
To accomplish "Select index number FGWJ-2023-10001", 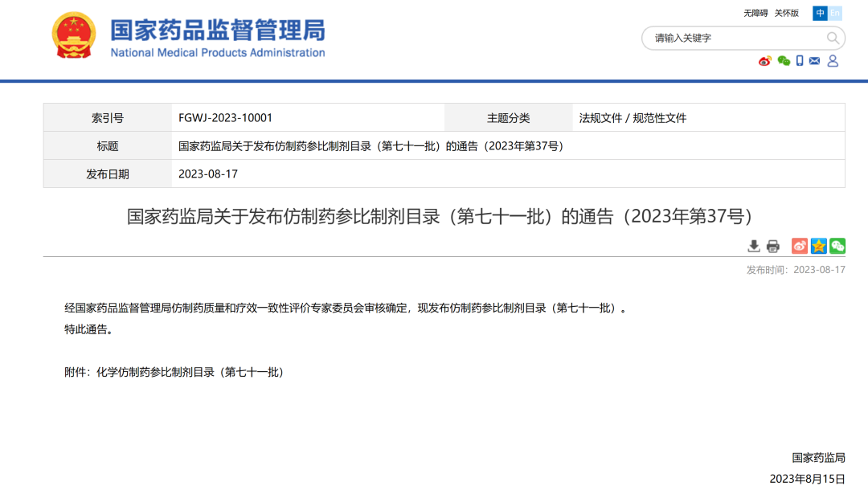I will (x=225, y=118).
